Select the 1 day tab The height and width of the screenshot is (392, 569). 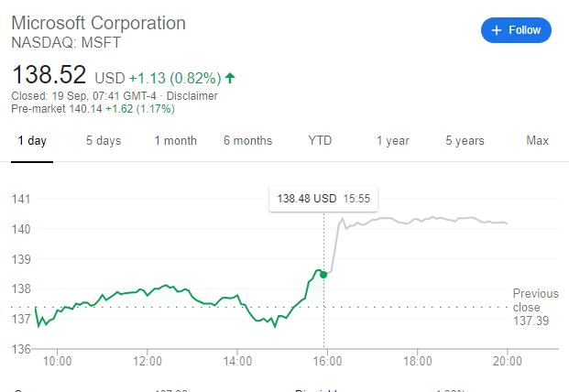pos(32,140)
